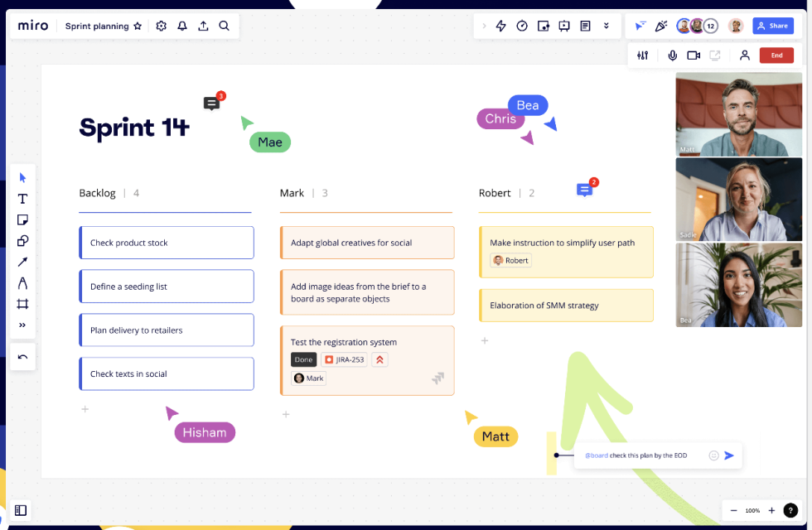The image size is (812, 530).
Task: Expand more tools in left toolbar
Action: pyautogui.click(x=22, y=325)
